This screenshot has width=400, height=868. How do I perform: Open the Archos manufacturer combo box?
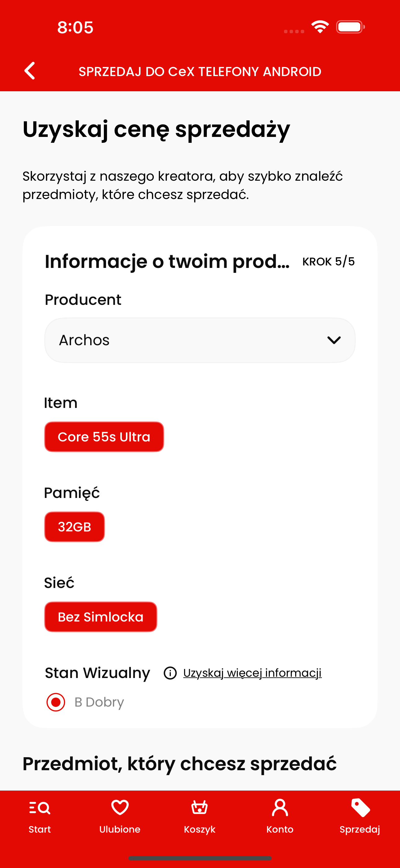(200, 340)
